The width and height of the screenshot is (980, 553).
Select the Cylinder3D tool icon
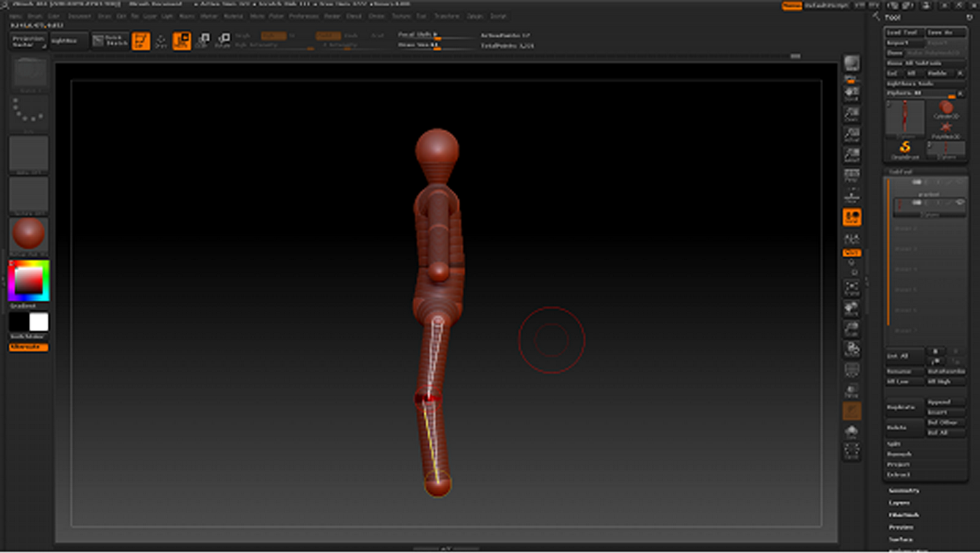(x=946, y=109)
